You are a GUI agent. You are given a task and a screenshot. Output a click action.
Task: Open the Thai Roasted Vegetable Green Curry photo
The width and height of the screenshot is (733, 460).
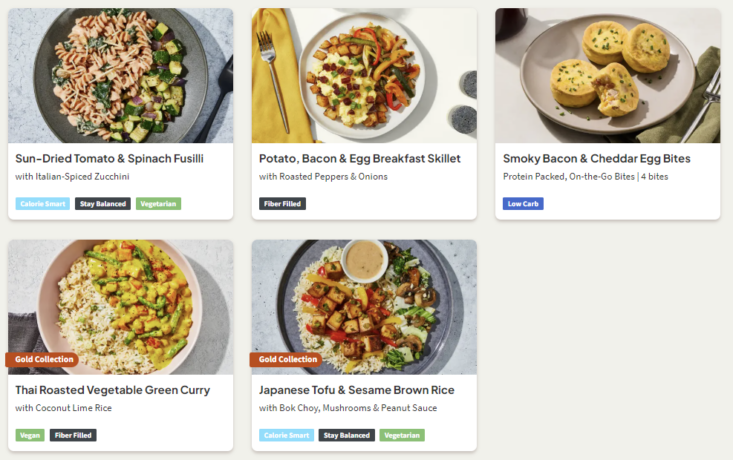[120, 300]
